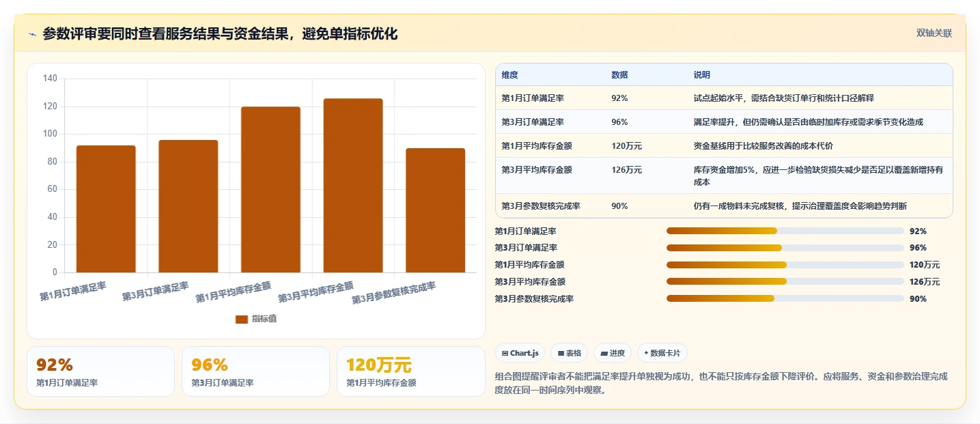Screen dimensions: 980x424
Task: Open the 92% 第1月订单满足率 data card
Action: tap(101, 371)
